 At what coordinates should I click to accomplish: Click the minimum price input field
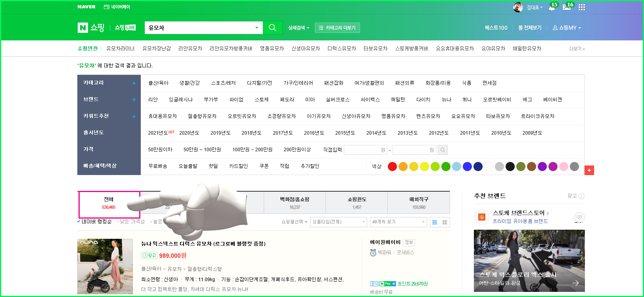coord(366,150)
